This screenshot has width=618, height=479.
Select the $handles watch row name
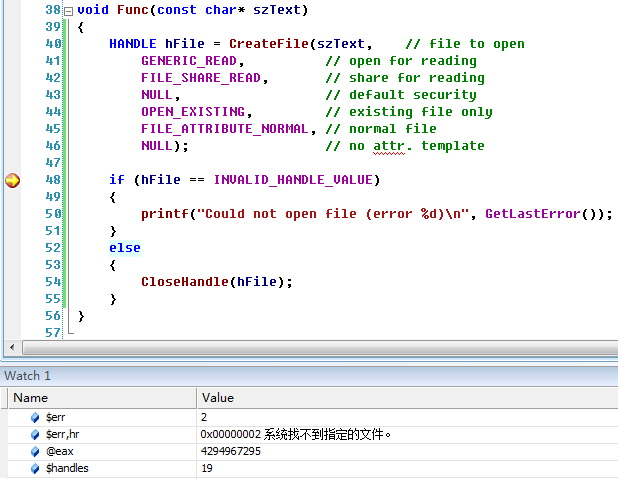point(67,468)
